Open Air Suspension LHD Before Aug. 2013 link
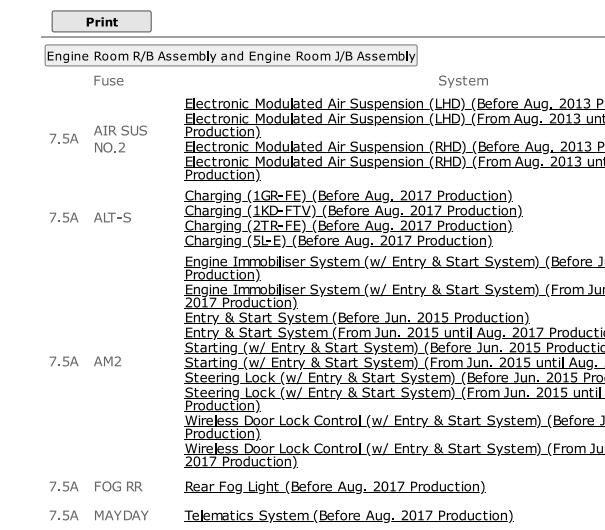Screen dimensions: 605x530 [395, 104]
